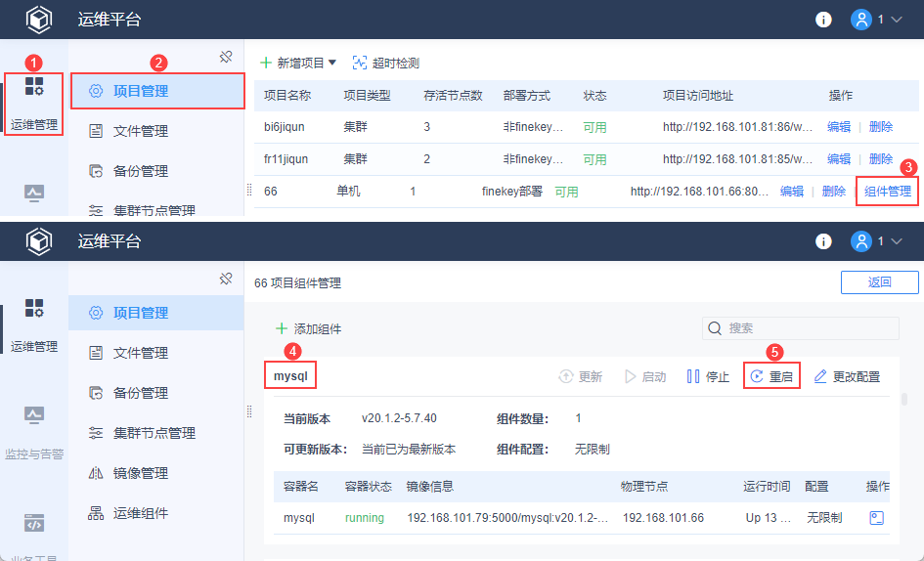Click the running status of mysql container

[364, 518]
